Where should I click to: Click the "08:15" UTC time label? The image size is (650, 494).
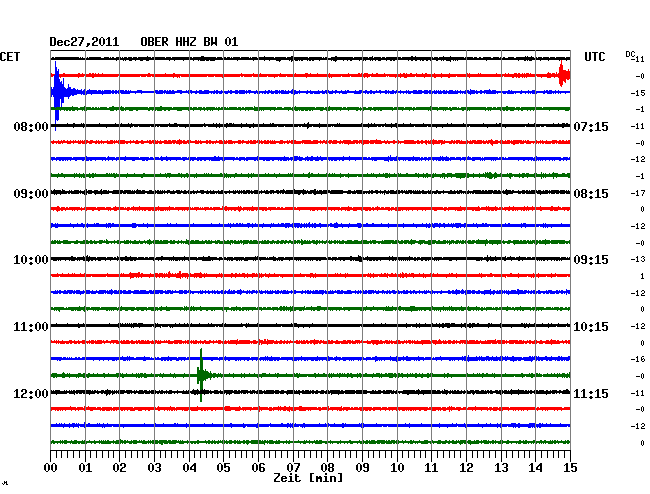pyautogui.click(x=591, y=194)
